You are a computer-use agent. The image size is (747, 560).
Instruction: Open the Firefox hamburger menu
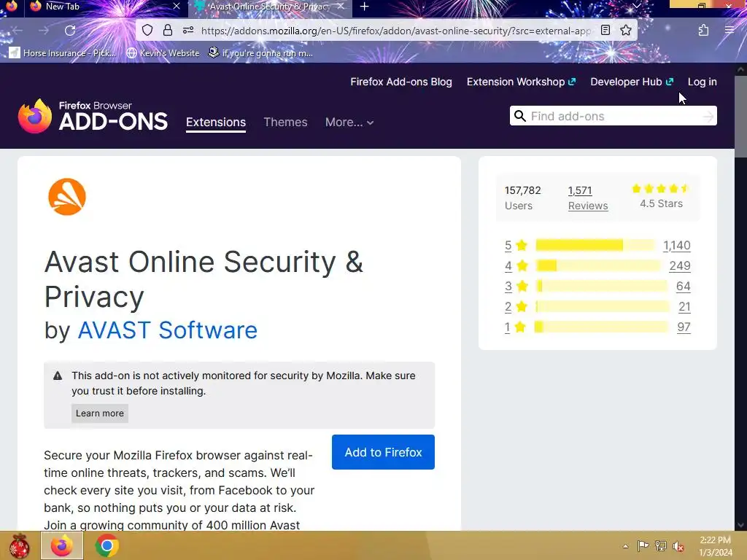[729, 31]
